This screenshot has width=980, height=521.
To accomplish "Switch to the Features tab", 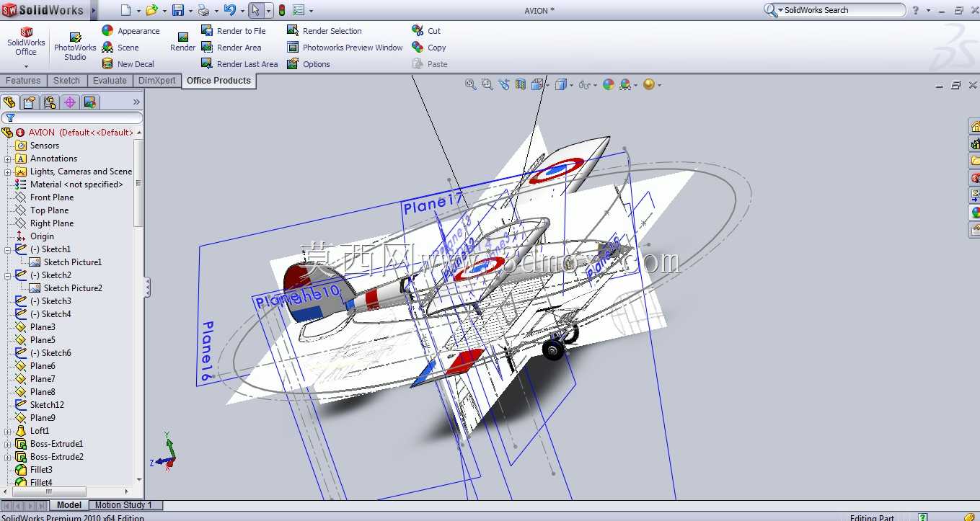I will click(x=23, y=81).
